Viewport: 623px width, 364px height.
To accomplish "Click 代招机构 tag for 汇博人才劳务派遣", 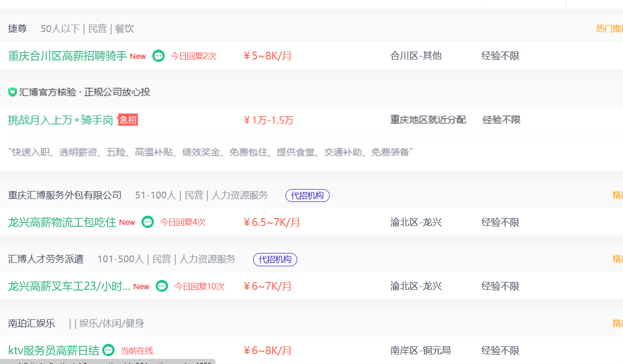I will (275, 259).
